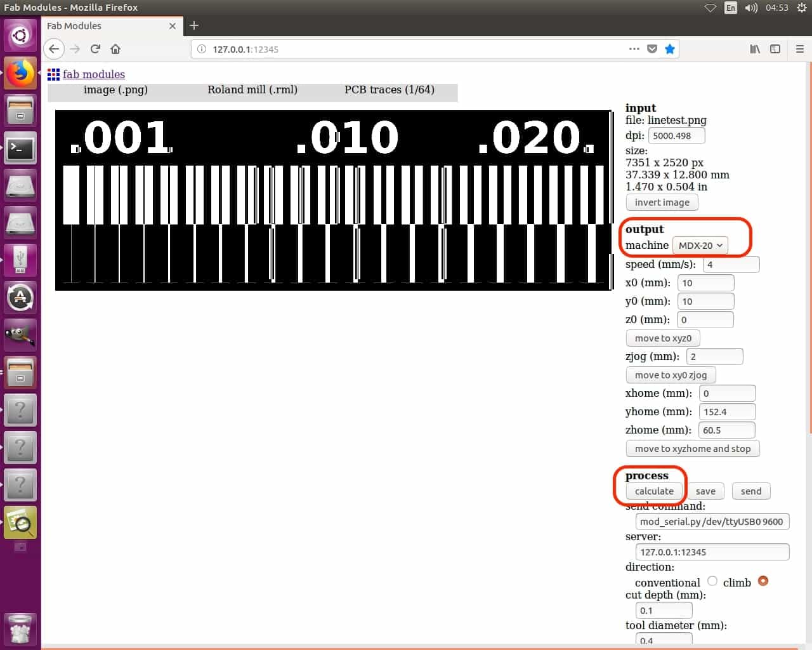Click the zhome (mm) input box

click(726, 430)
